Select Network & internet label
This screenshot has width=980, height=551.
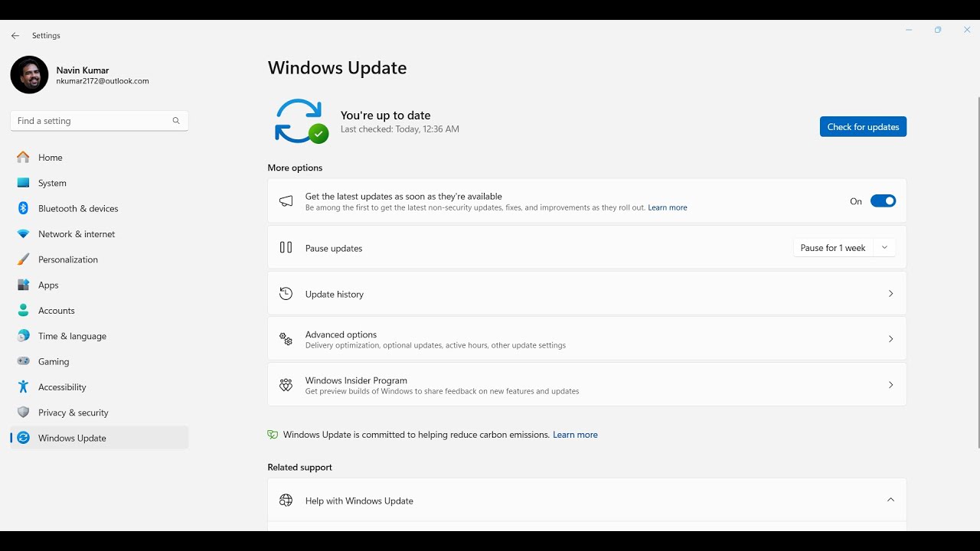77,234
